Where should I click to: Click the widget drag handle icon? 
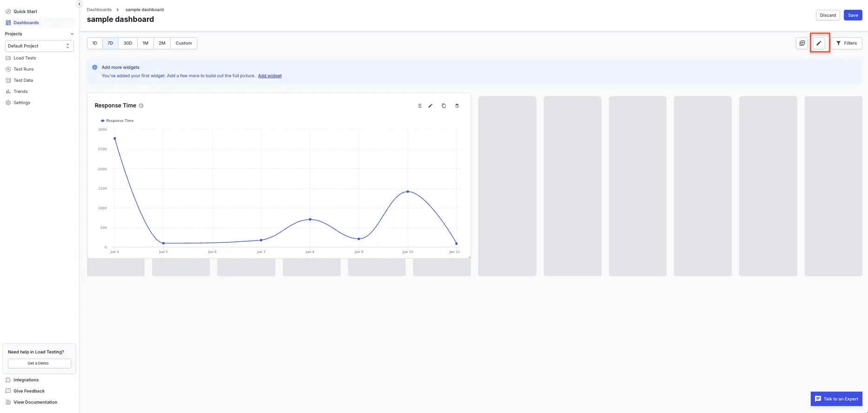420,106
